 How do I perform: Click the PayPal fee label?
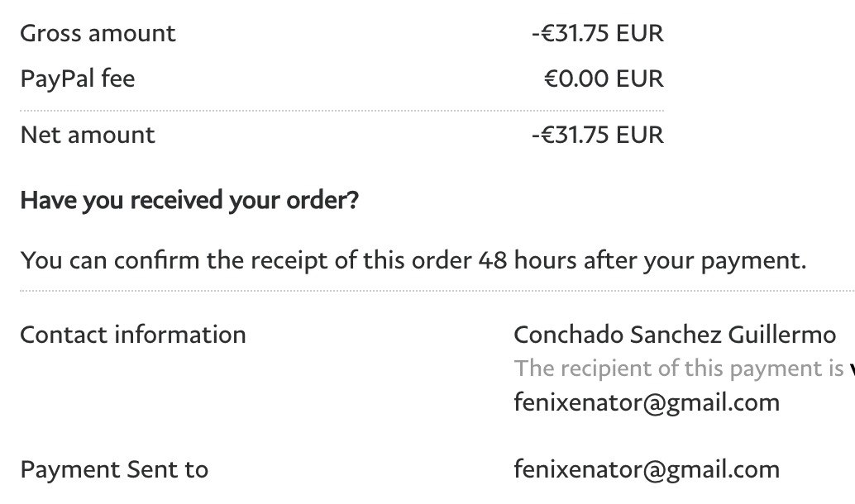(77, 79)
